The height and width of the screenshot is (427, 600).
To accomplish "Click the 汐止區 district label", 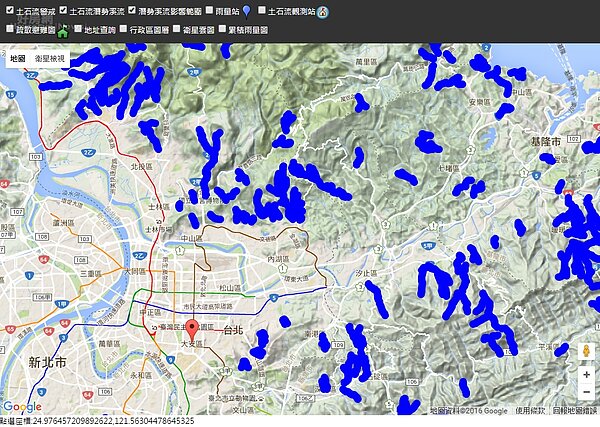I will 367,273.
